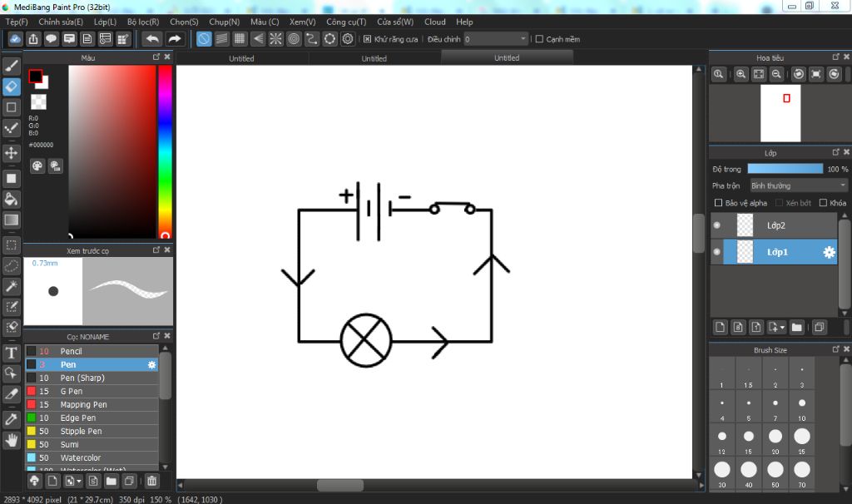Select the Bucket fill tool

point(12,199)
